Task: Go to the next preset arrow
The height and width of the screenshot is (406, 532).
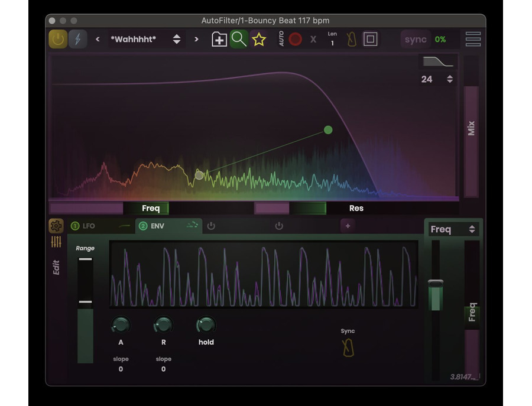Action: point(196,40)
